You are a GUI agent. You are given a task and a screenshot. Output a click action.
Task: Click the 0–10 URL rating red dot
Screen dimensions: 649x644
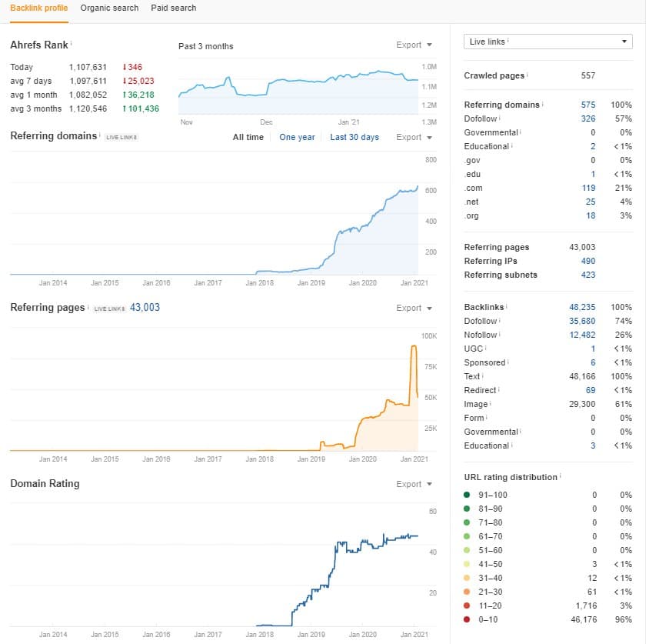(x=467, y=619)
